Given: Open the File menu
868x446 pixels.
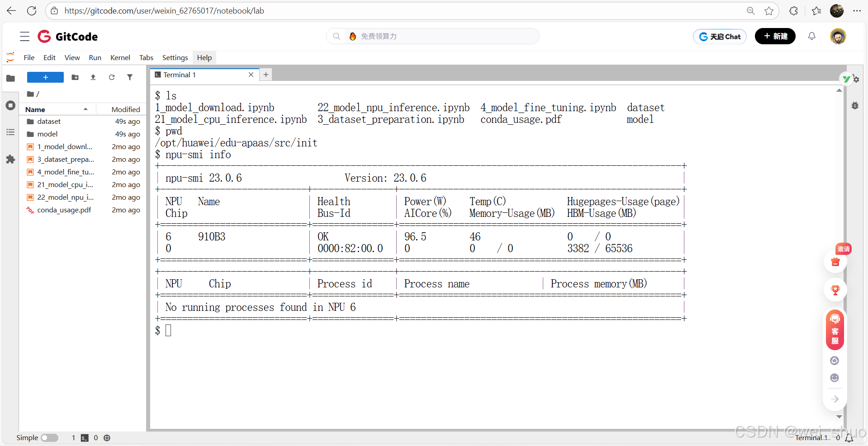Looking at the screenshot, I should (x=29, y=57).
